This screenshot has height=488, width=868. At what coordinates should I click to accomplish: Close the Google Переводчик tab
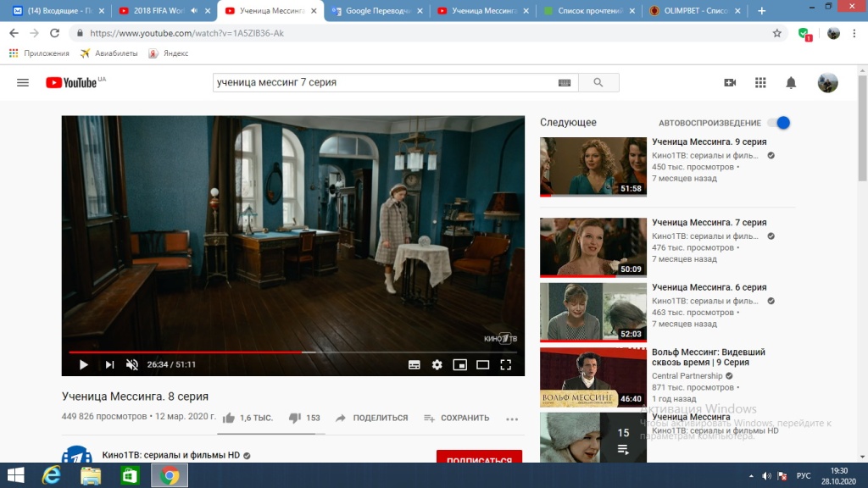(x=420, y=10)
